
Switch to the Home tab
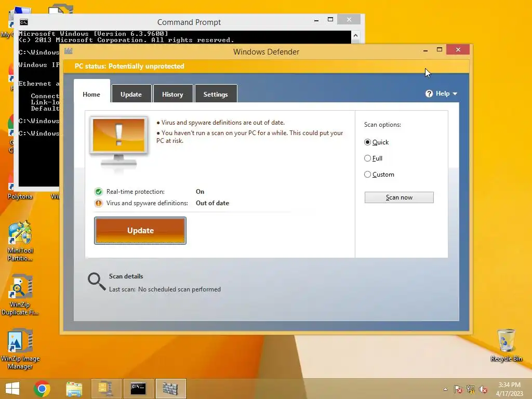point(91,94)
